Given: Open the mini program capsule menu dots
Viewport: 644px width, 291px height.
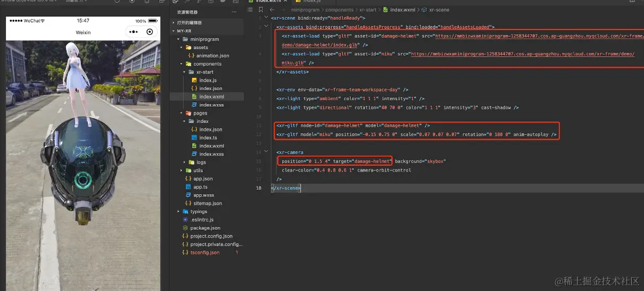Looking at the screenshot, I should (133, 32).
